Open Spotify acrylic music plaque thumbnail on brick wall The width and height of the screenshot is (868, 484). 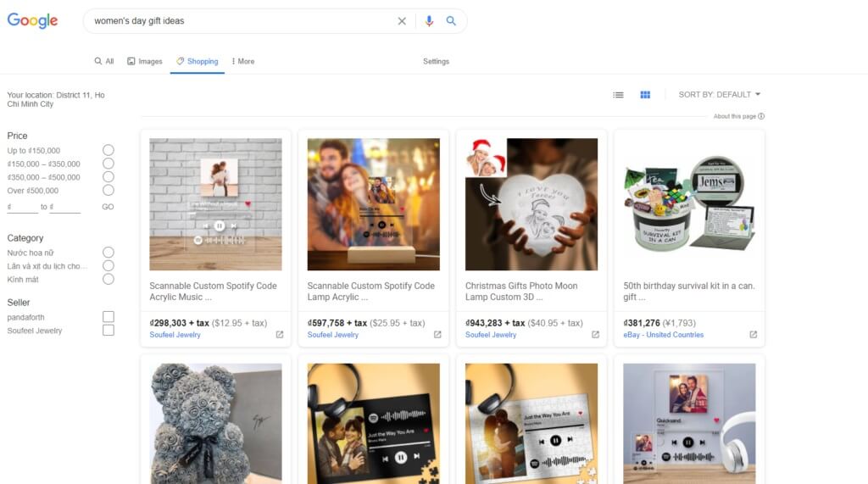pos(215,204)
